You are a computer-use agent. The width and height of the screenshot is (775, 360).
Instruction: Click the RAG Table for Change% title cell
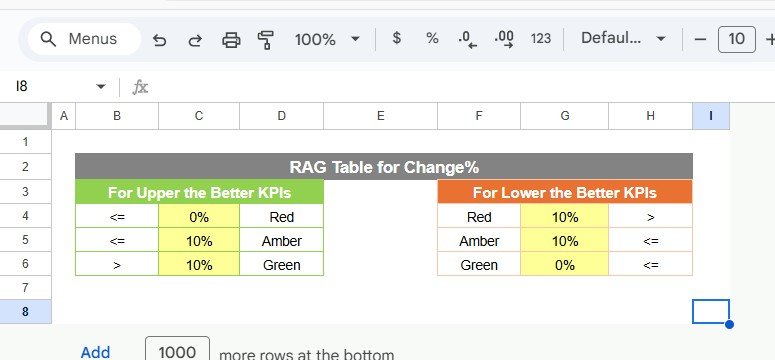(384, 167)
